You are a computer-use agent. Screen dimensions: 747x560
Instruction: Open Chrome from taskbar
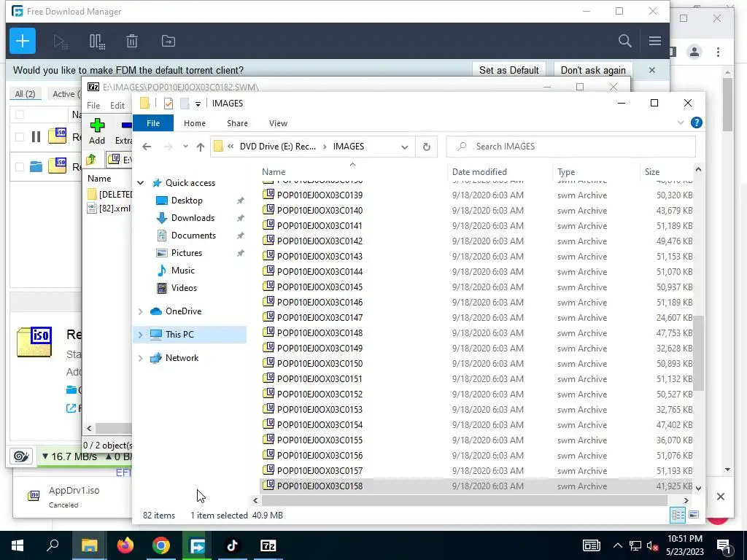[x=161, y=545]
